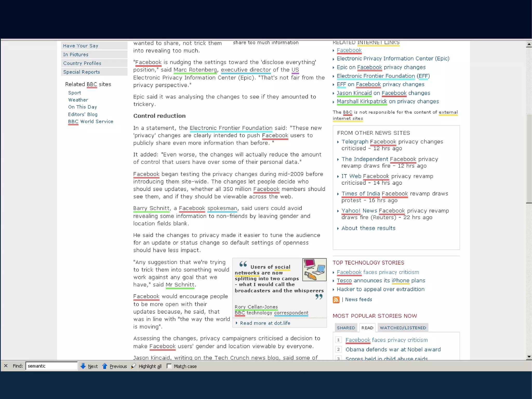Click the computers illustration thumbnail in quote box

(x=314, y=270)
